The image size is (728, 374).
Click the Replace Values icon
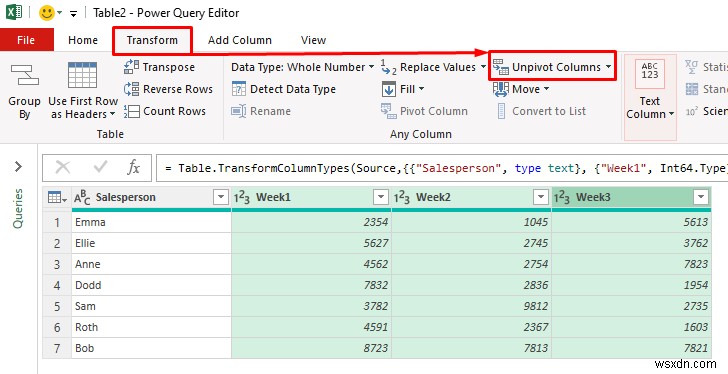coord(388,67)
